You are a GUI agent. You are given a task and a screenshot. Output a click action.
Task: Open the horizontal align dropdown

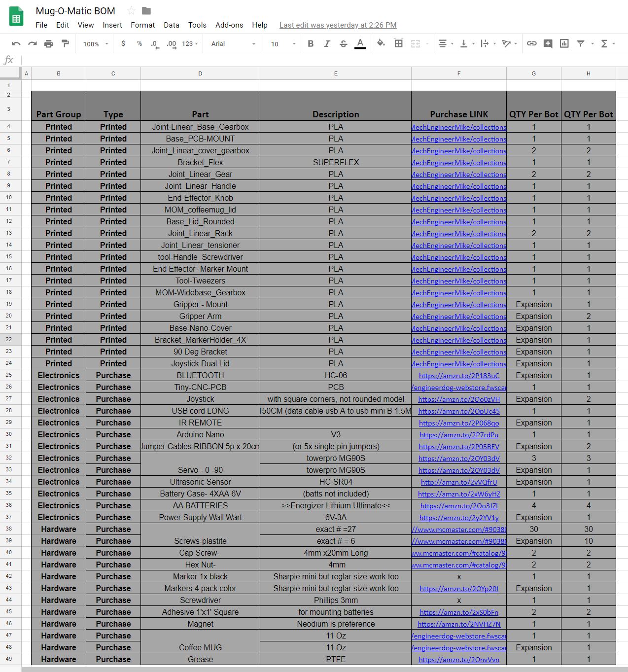coord(445,44)
